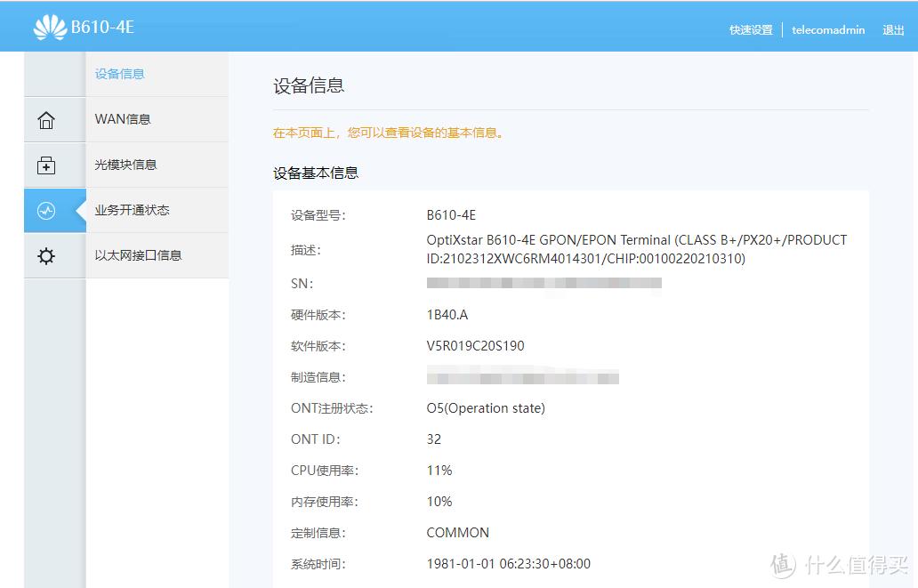Image resolution: width=918 pixels, height=588 pixels.
Task: Click the software version V5R019C20S190 text
Action: pyautogui.click(x=474, y=345)
